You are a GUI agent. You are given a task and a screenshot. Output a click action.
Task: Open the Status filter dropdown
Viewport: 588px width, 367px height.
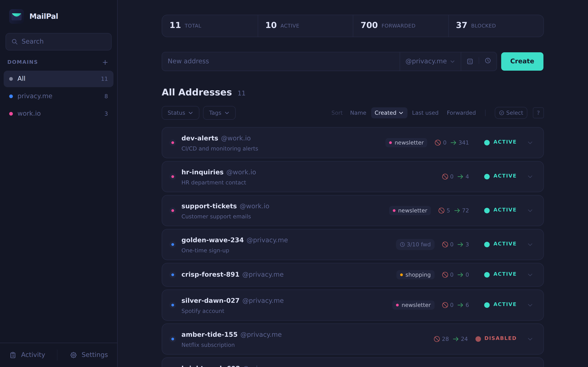180,113
